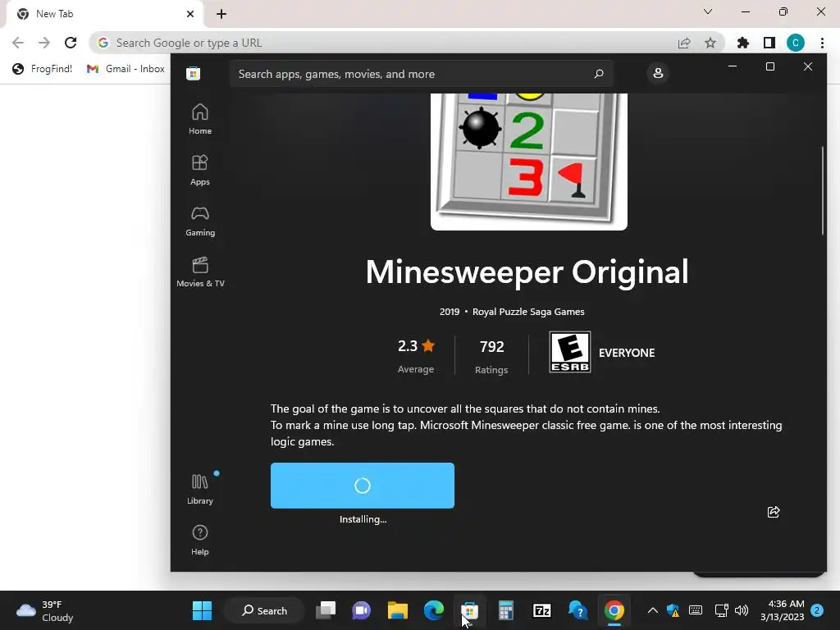Click the Minesweeper Original app thumbnail
The width and height of the screenshot is (840, 630).
tap(529, 162)
